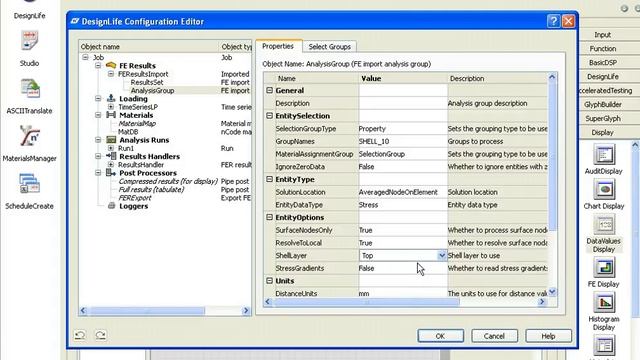The image size is (640, 360).
Task: Collapse the Job tree node
Action: (85, 57)
